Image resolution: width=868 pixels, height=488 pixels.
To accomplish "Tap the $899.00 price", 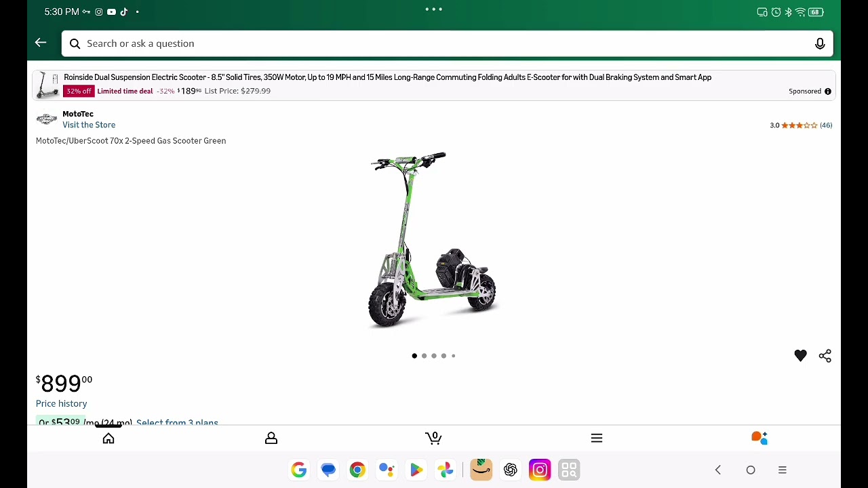I will click(64, 383).
